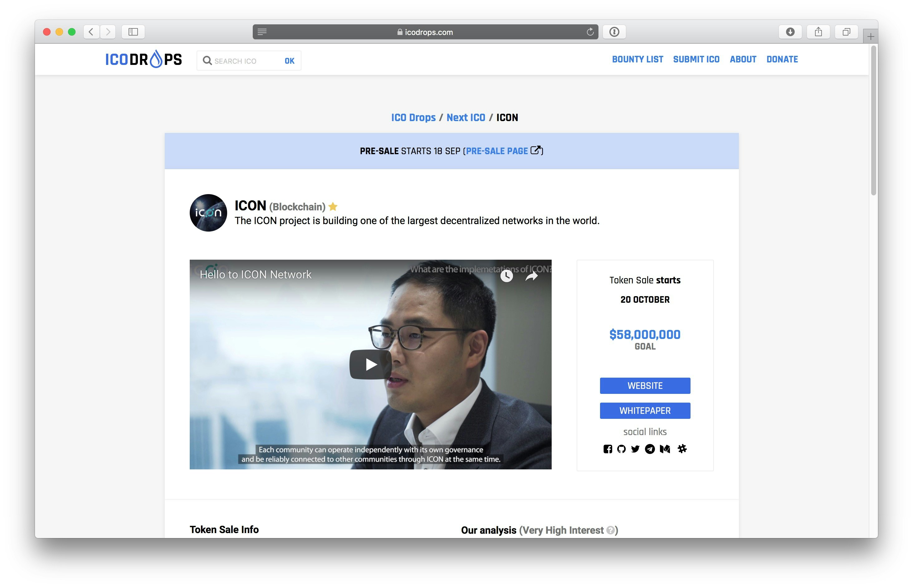Open ICON's Telegram social link
913x588 pixels.
(650, 449)
